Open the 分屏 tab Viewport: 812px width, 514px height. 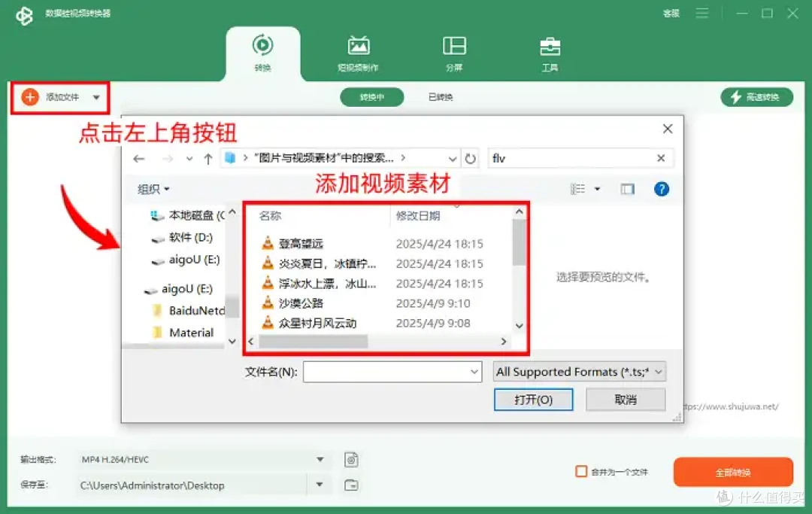(454, 54)
